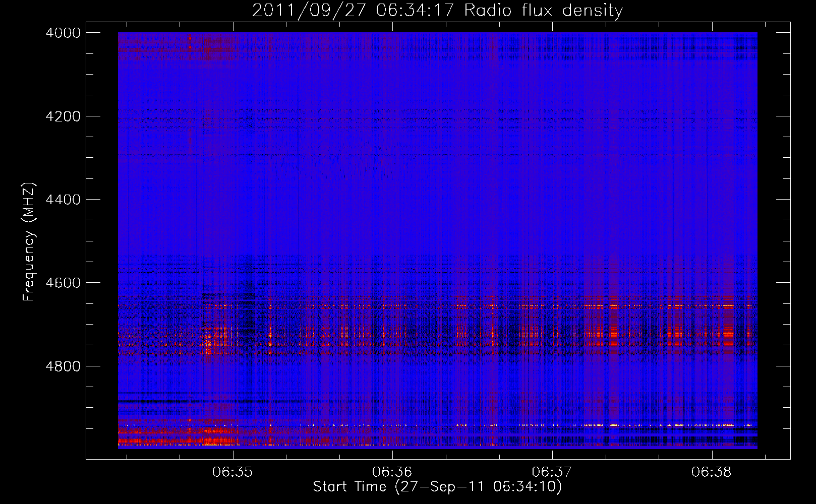Click the 06:38 time tick label
Screen dimensions: 816x504
point(712,472)
